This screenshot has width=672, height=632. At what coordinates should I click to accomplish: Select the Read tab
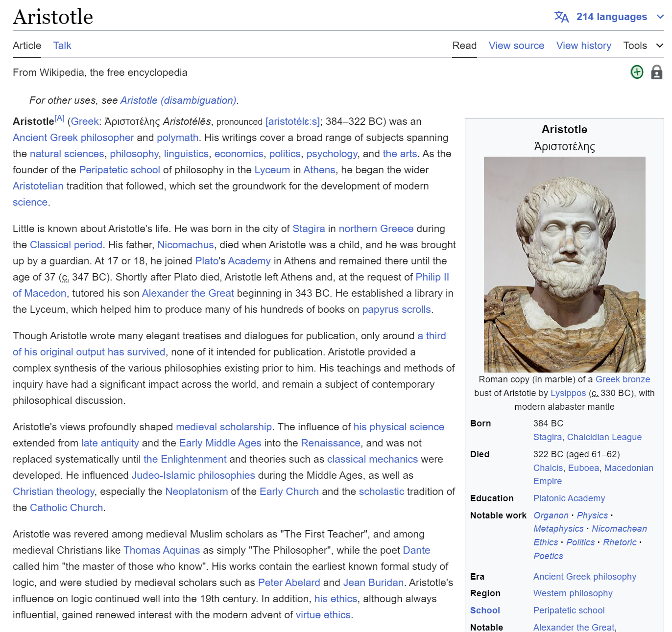click(464, 46)
